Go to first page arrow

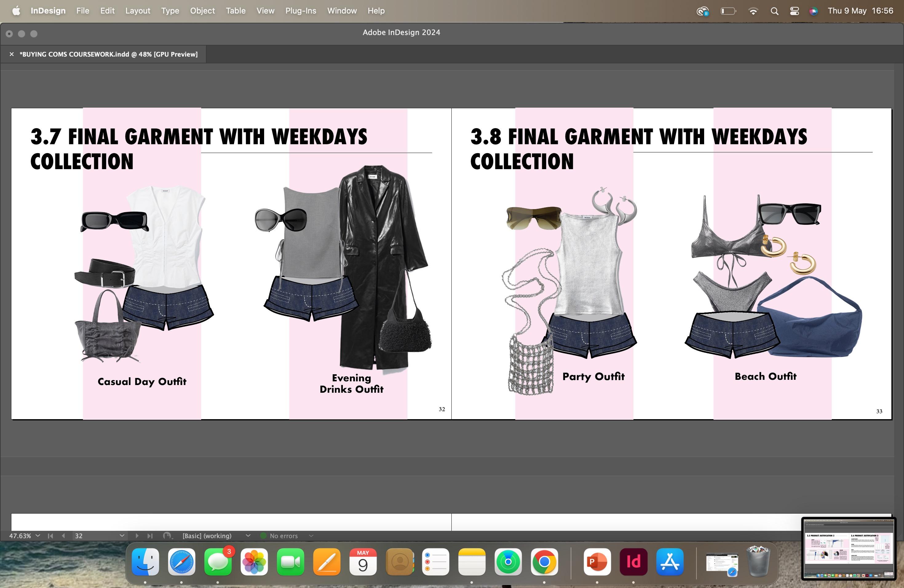[50, 536]
